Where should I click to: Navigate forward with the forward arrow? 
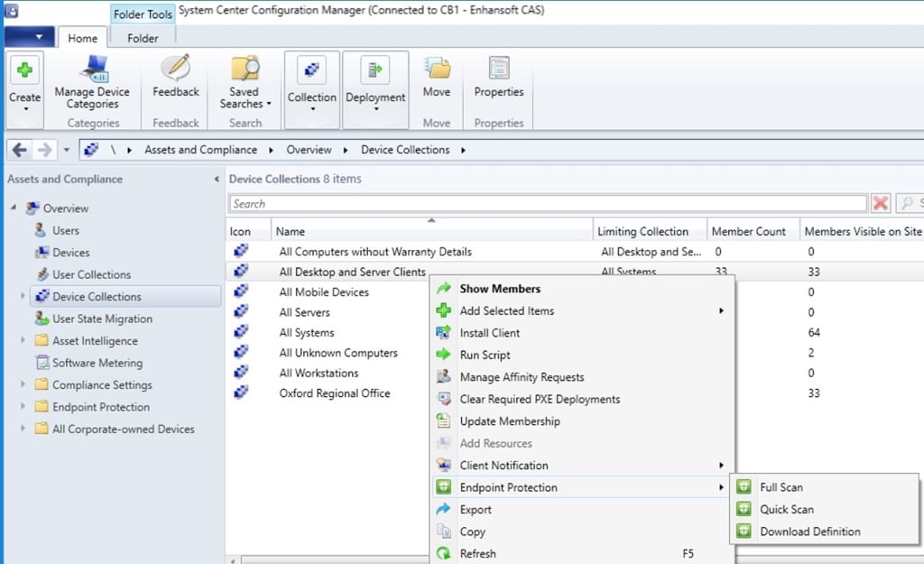(45, 150)
